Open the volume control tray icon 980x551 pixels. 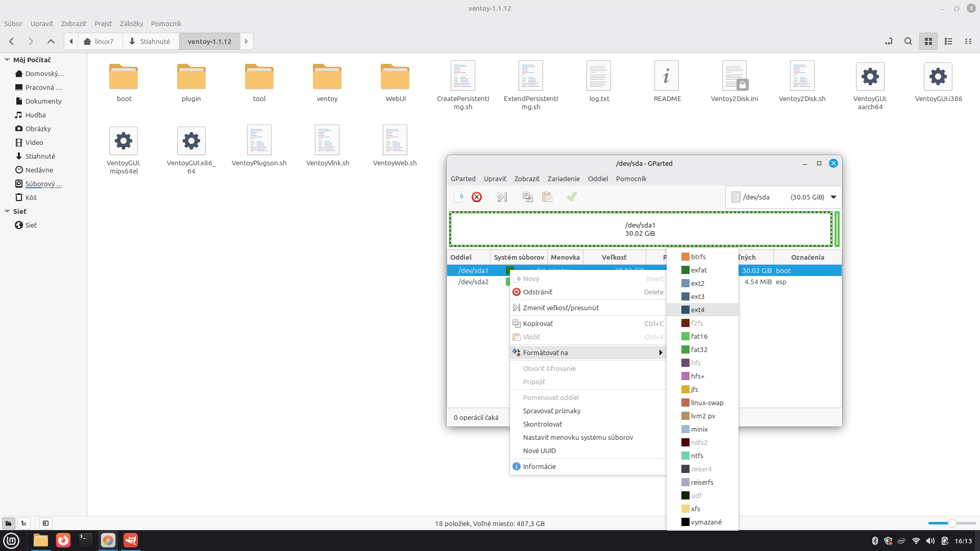pos(930,541)
